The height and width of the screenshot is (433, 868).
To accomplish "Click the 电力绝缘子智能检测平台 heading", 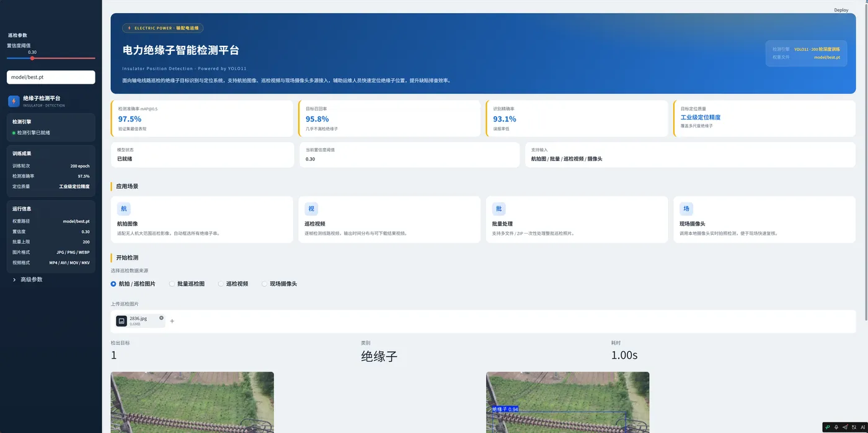I will [x=180, y=50].
